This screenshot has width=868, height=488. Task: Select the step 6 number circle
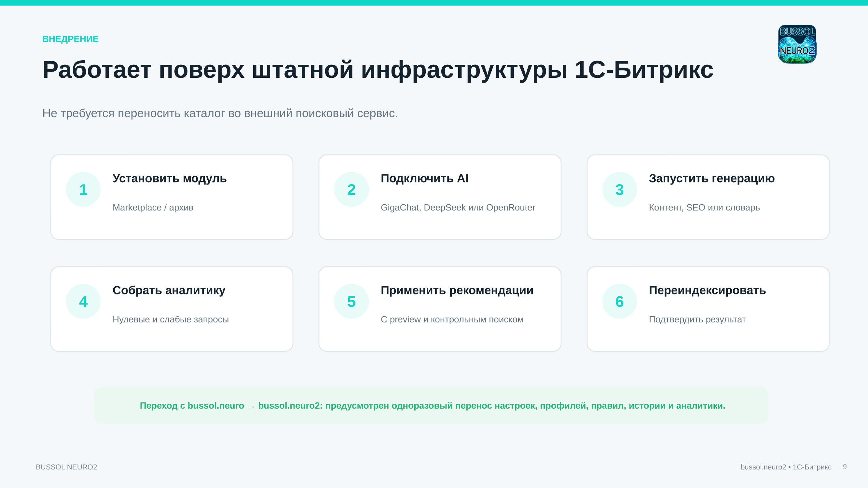(619, 301)
